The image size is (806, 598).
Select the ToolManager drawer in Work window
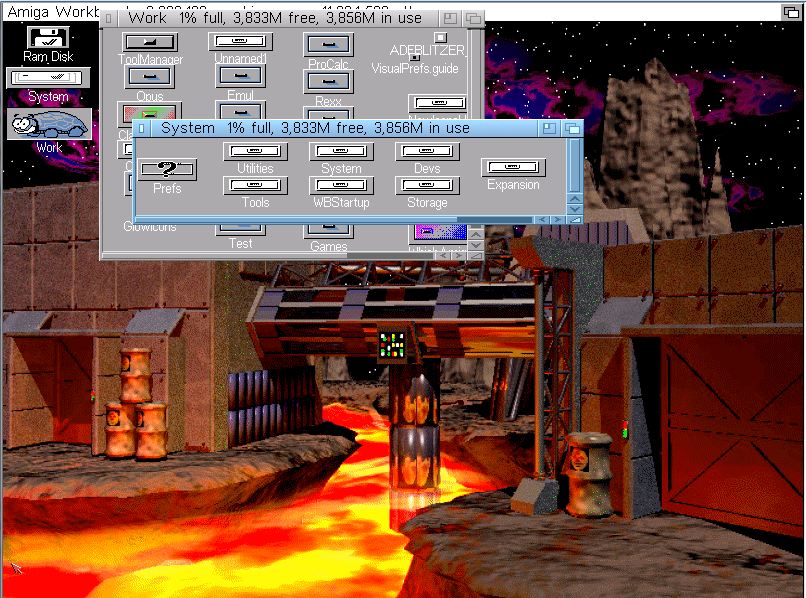[150, 42]
